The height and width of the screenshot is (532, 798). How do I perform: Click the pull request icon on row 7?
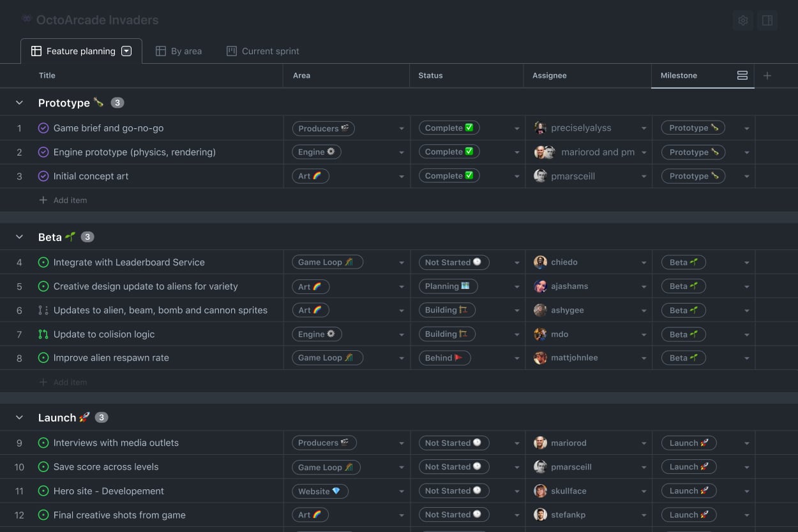pyautogui.click(x=43, y=334)
